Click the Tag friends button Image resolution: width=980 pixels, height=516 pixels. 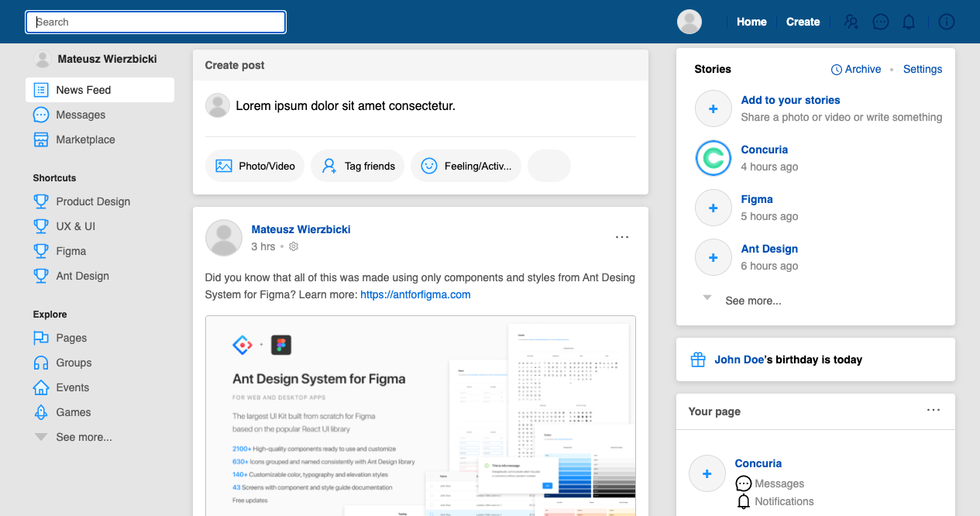click(357, 166)
